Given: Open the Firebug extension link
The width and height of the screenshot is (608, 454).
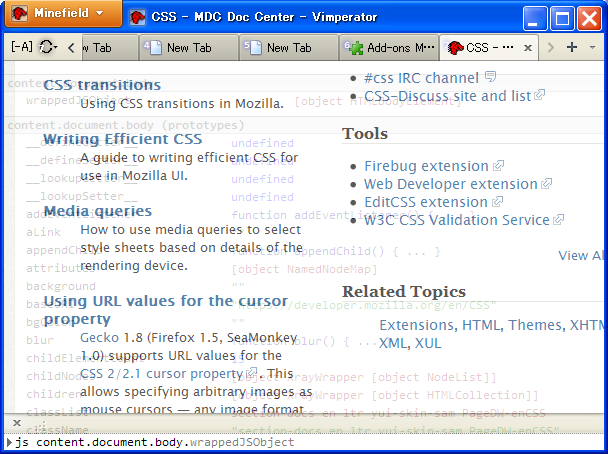Looking at the screenshot, I should point(426,166).
